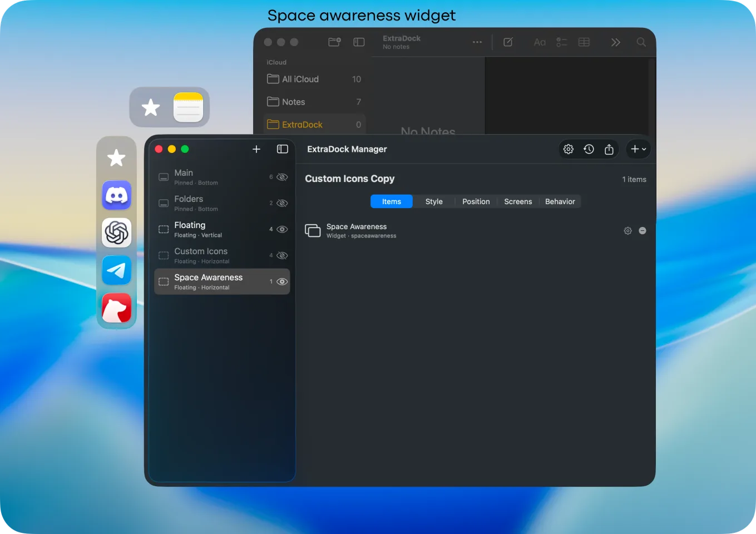
Task: Add a new dock with sidebar plus icon
Action: tap(256, 149)
